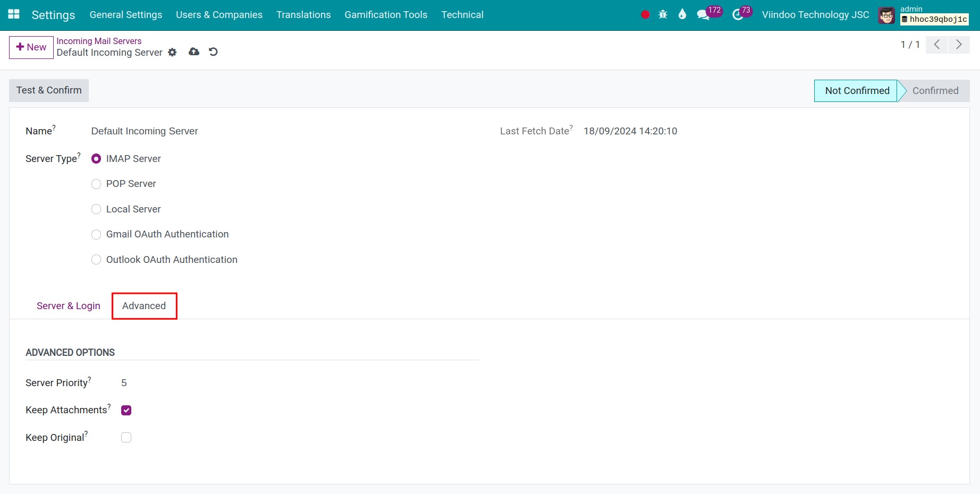
Task: Switch to the Advanced tab
Action: (x=144, y=306)
